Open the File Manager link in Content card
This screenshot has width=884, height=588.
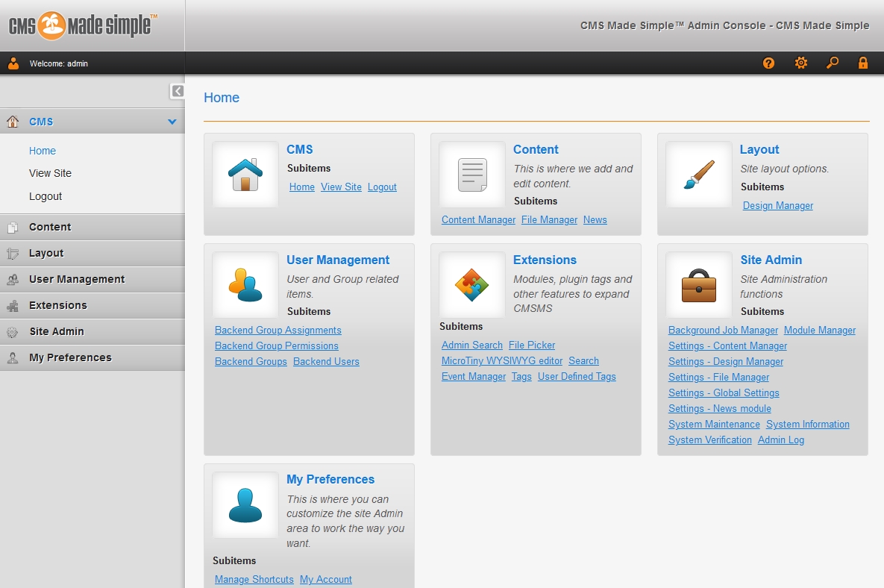point(549,220)
